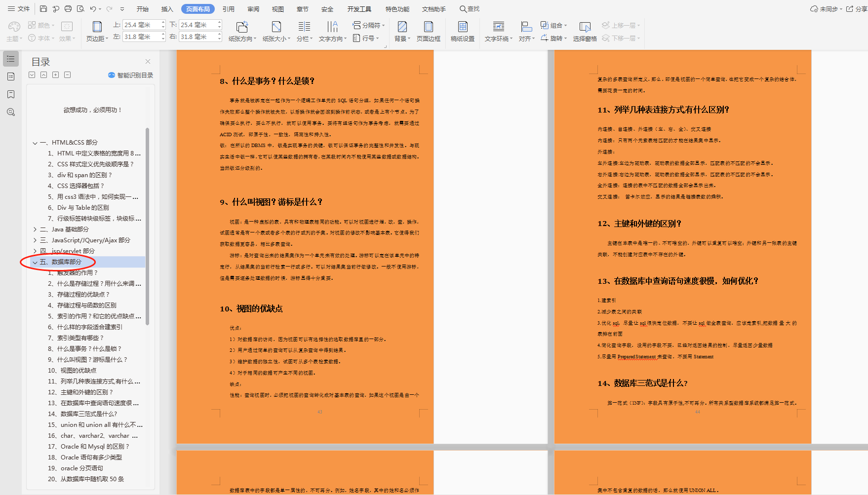Click the remove heading minus icon under 目录

coord(67,75)
